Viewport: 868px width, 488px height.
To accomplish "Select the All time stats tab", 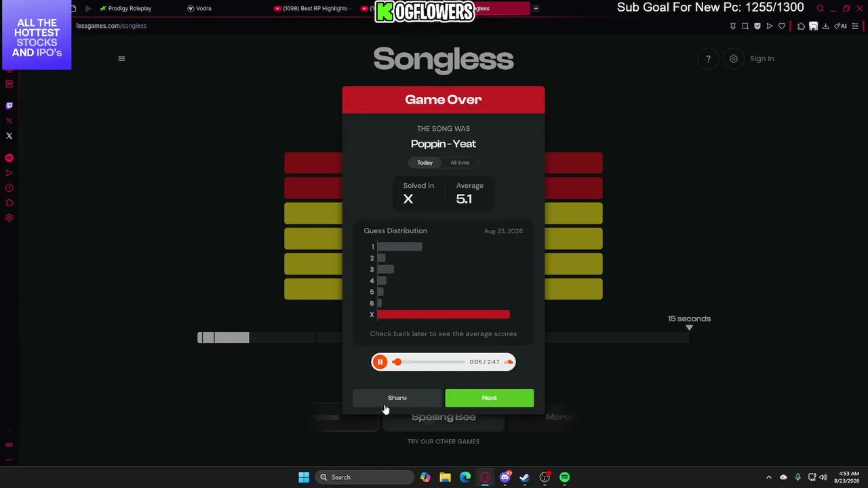I will [460, 163].
